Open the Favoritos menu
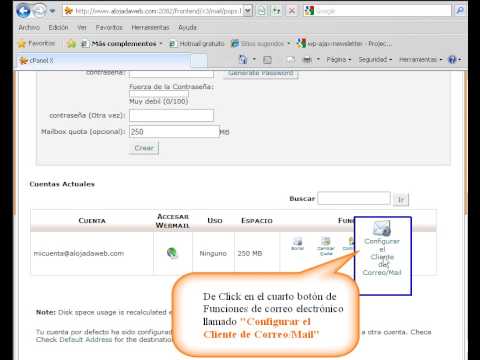This screenshot has height=360, width=480. 109,28
